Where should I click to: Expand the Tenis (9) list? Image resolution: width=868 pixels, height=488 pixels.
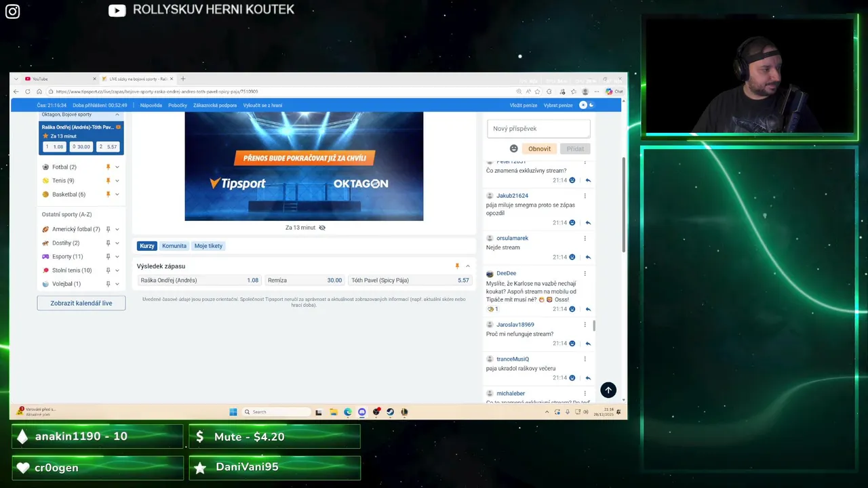point(117,180)
